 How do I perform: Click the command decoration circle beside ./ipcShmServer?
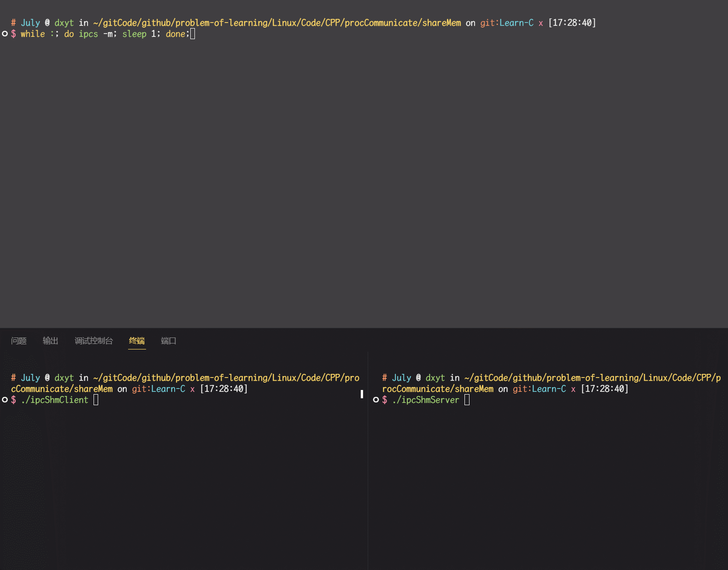[x=376, y=400]
